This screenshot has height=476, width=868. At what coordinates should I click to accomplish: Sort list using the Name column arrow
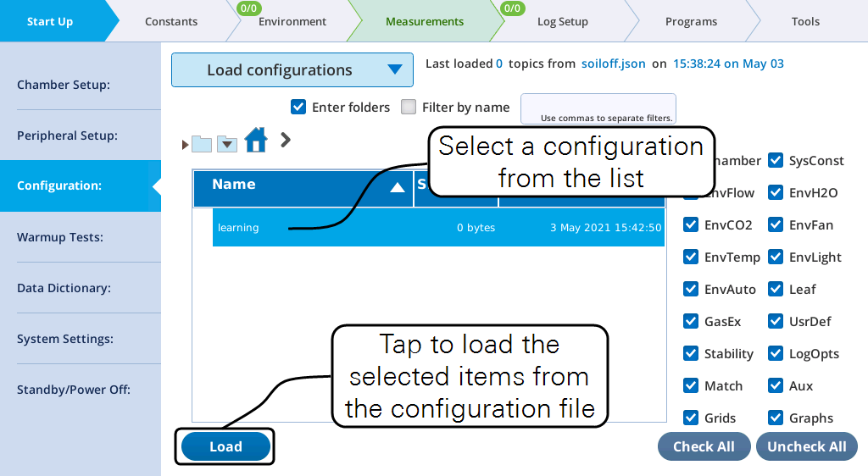coord(397,187)
